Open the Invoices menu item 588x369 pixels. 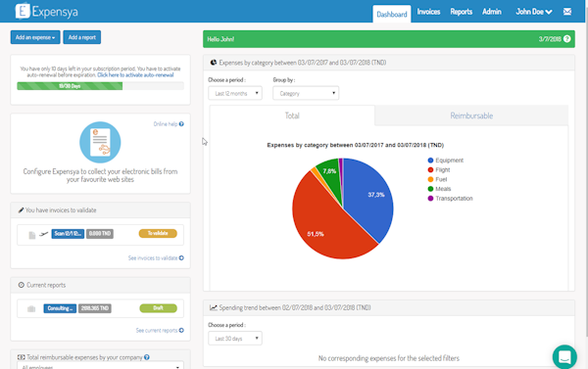[x=428, y=12]
